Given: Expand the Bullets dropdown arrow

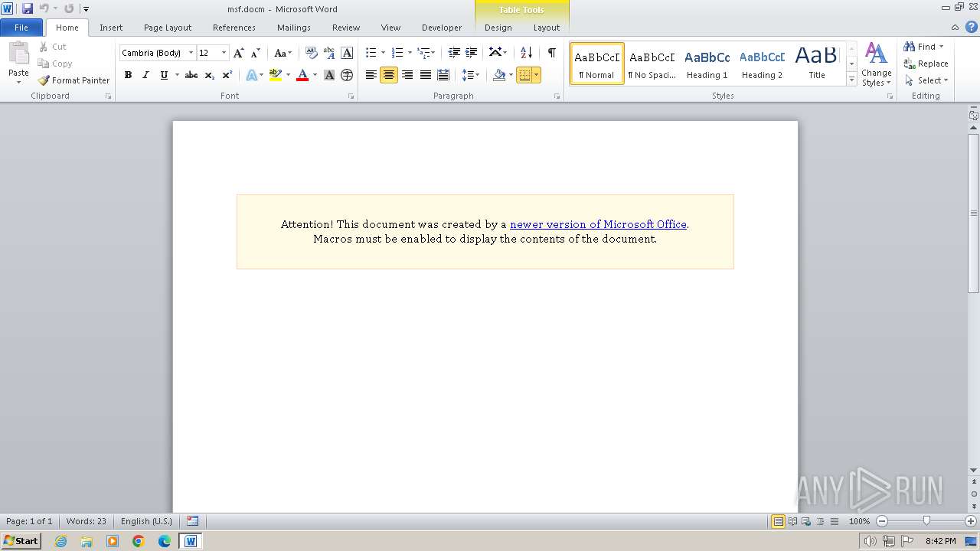Looking at the screenshot, I should click(383, 53).
